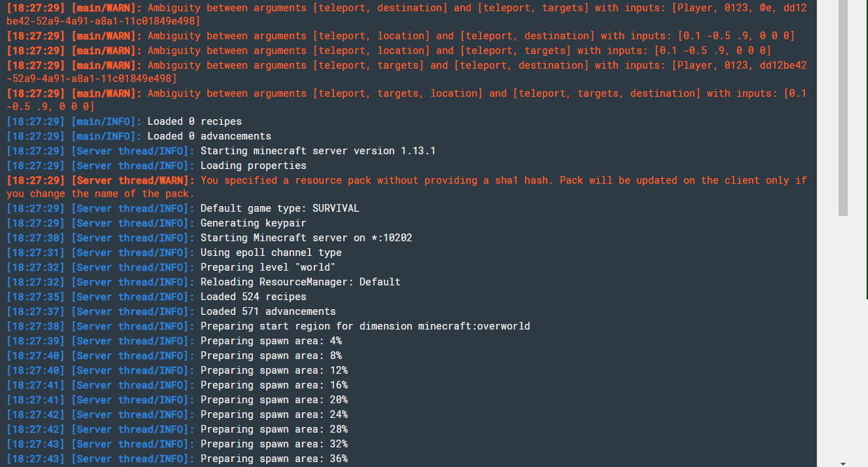Click the console scrollbar down arrow
The height and width of the screenshot is (467, 868).
pos(843,462)
